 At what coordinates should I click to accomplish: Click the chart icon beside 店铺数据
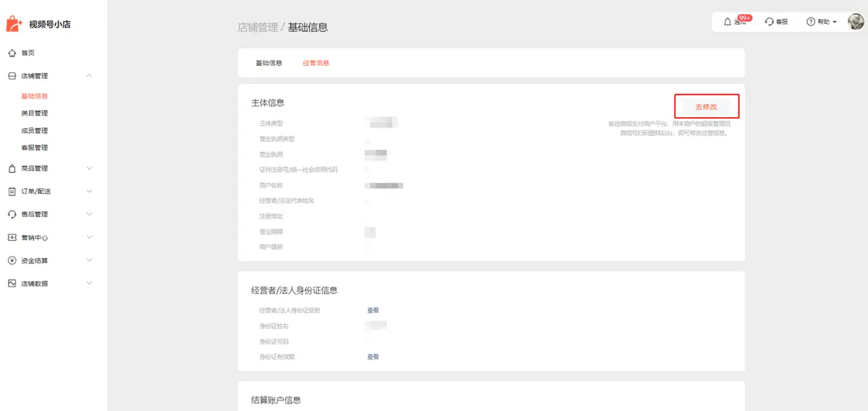(12, 284)
